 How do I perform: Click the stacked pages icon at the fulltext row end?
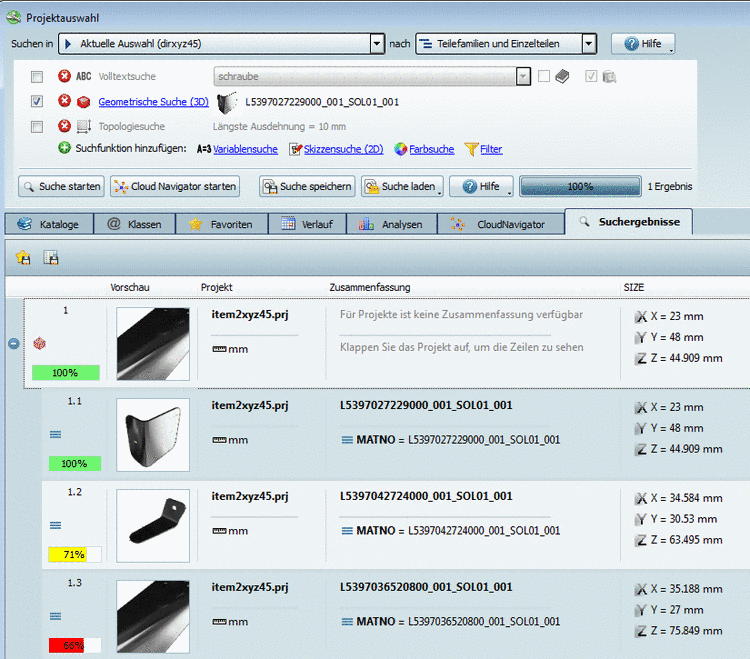(609, 77)
